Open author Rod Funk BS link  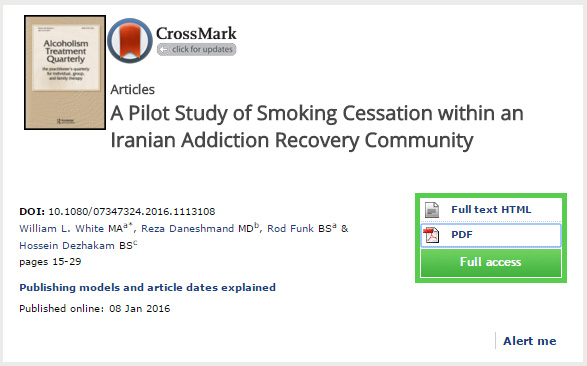(299, 229)
